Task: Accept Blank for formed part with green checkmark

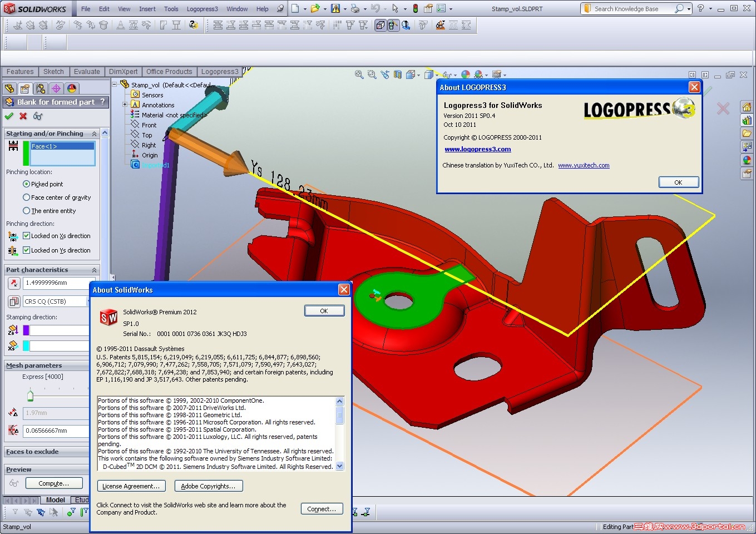Action: coord(9,116)
